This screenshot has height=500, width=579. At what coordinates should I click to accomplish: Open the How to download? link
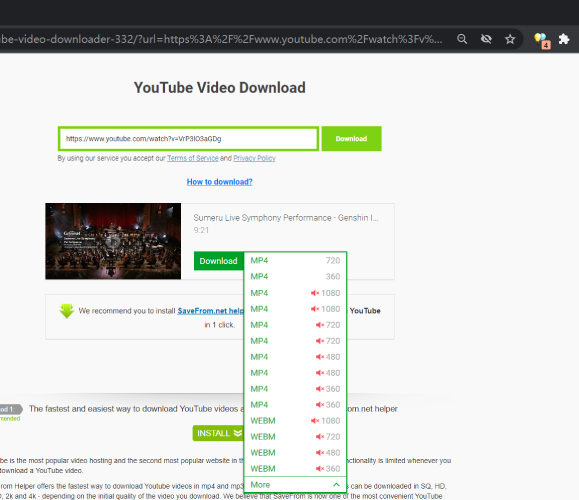(x=220, y=182)
